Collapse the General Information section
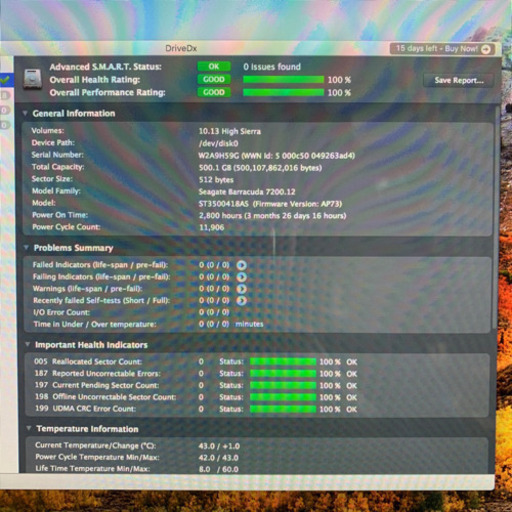The image size is (512, 512). (x=25, y=113)
